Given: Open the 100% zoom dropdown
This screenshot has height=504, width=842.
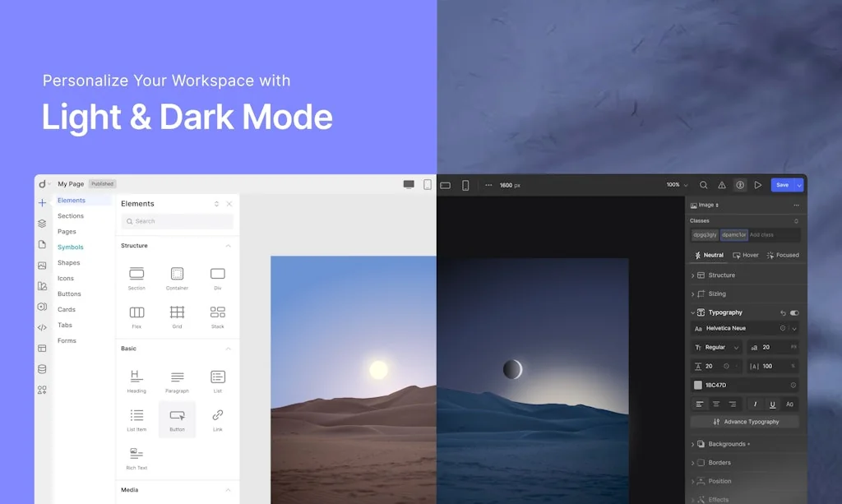Looking at the screenshot, I should click(x=678, y=185).
